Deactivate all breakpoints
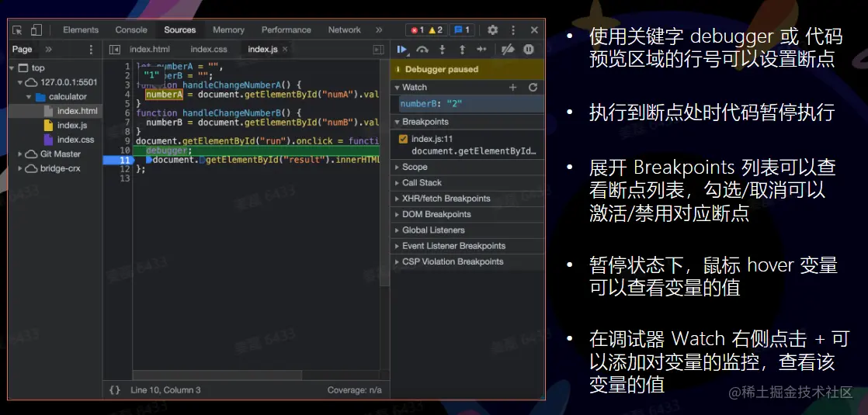Image resolution: width=868 pixels, height=415 pixels. tap(508, 49)
